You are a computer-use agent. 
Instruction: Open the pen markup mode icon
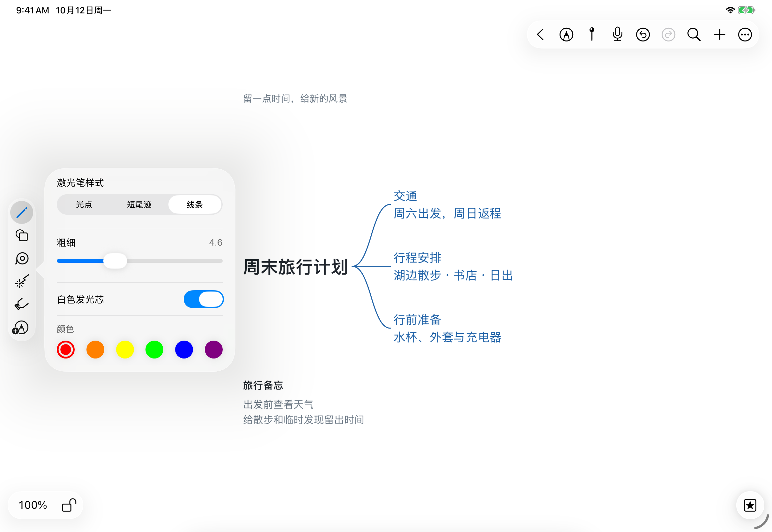click(566, 35)
